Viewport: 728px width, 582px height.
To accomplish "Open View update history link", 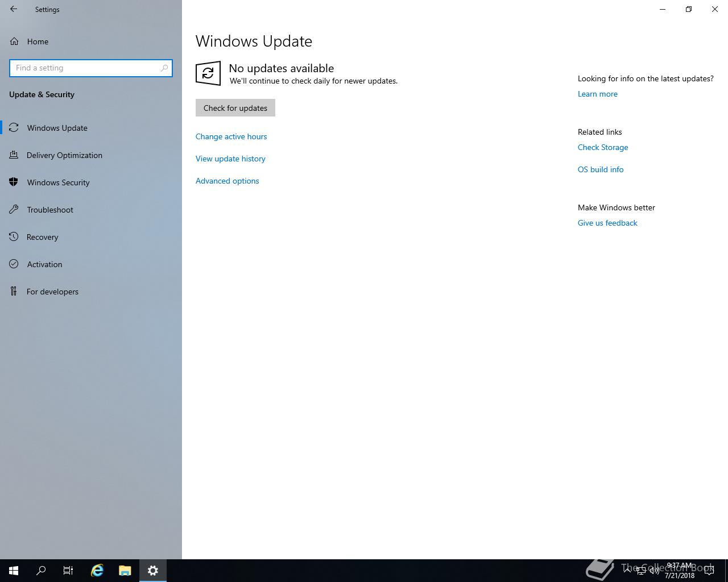I will 230,159.
